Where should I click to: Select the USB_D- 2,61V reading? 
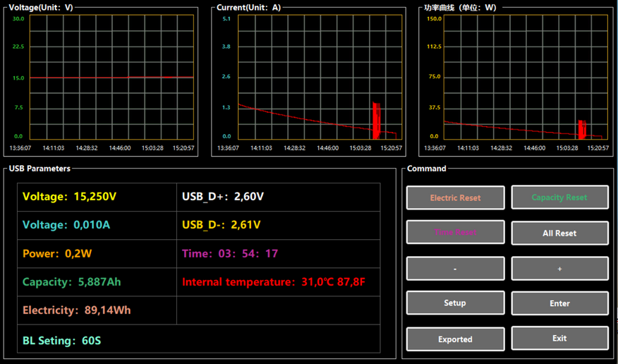click(221, 225)
